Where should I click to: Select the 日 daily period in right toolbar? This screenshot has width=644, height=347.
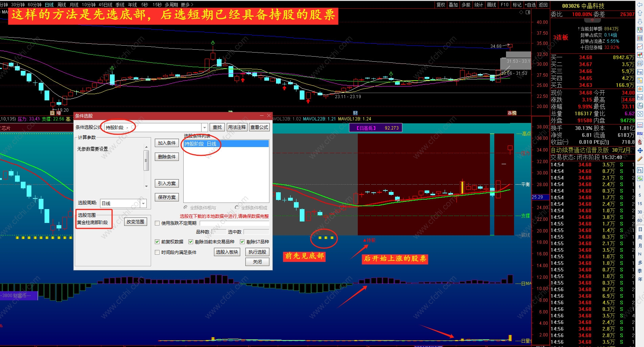point(640,229)
